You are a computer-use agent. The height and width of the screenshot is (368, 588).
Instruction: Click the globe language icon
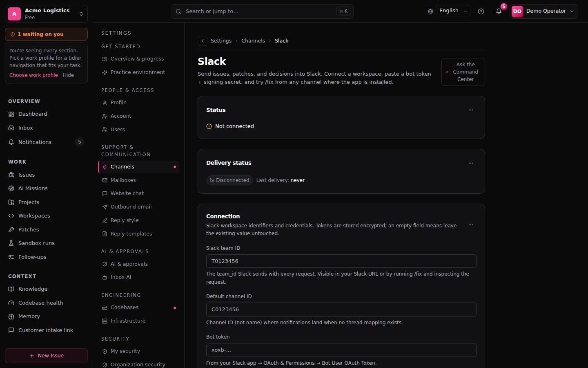430,11
